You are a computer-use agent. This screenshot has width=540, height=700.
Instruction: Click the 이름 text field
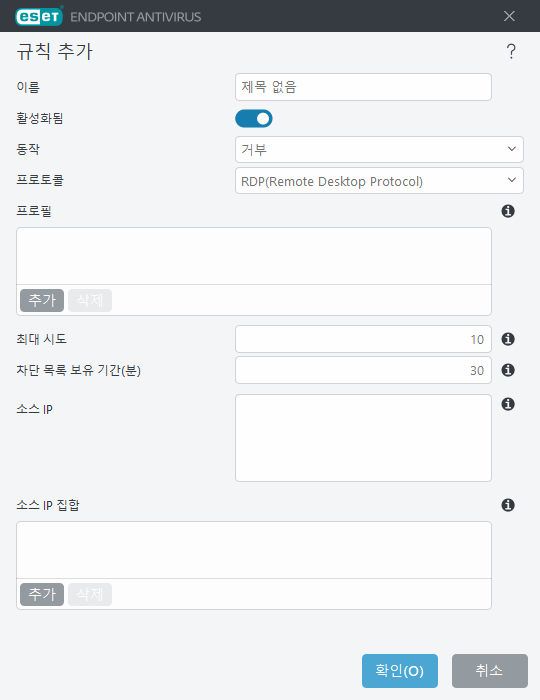coord(363,87)
